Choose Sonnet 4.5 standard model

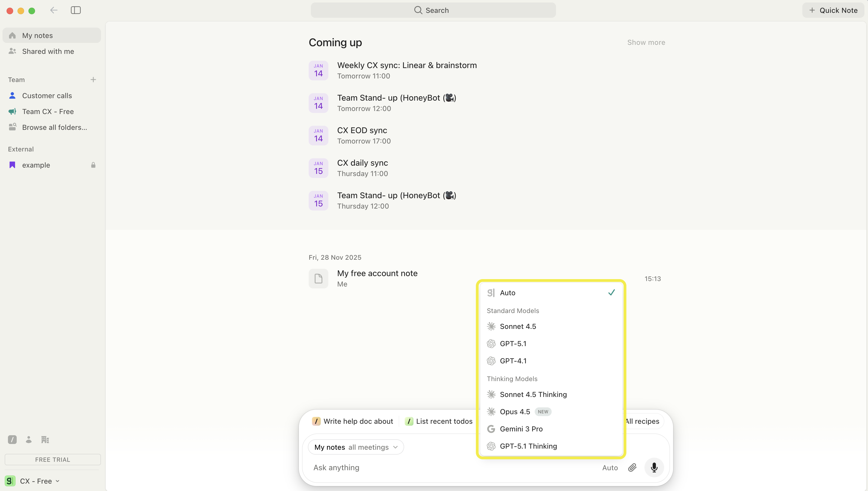click(518, 326)
